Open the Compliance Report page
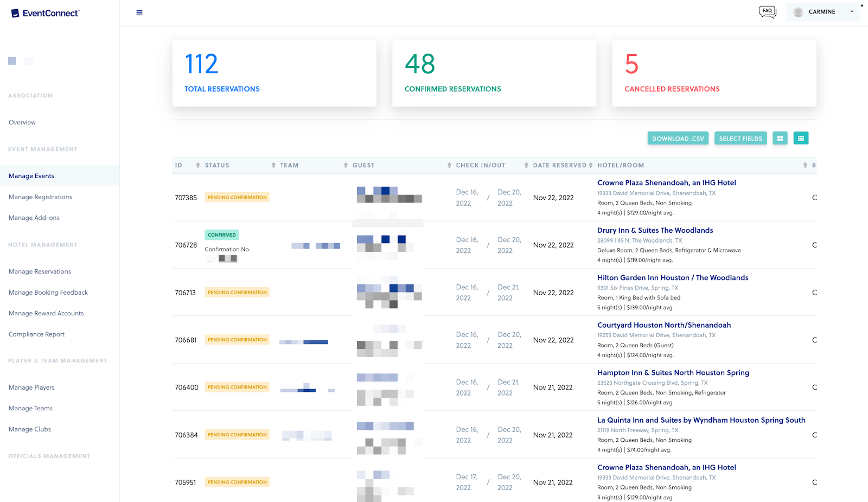 36,334
